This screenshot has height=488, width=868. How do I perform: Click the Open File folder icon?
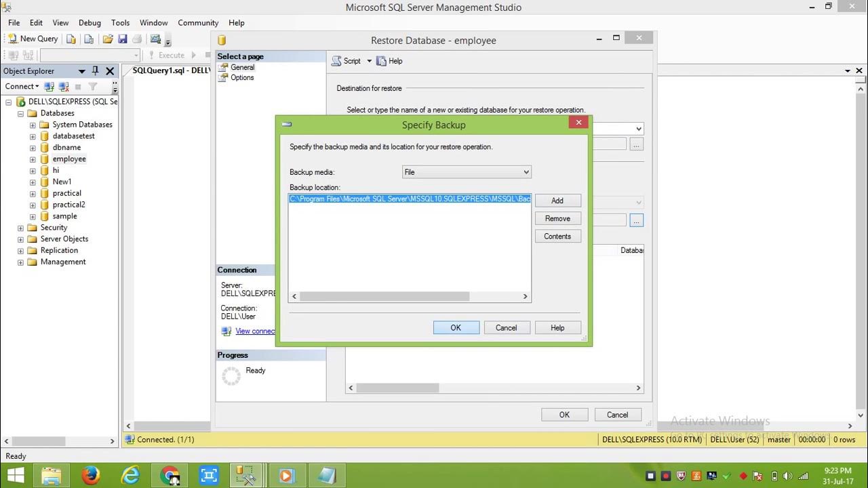108,39
